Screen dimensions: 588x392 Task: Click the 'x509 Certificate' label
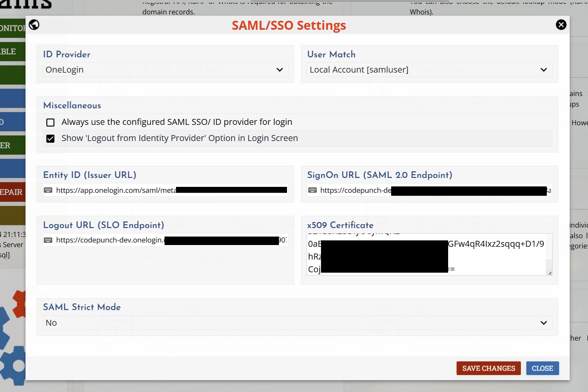tap(340, 225)
